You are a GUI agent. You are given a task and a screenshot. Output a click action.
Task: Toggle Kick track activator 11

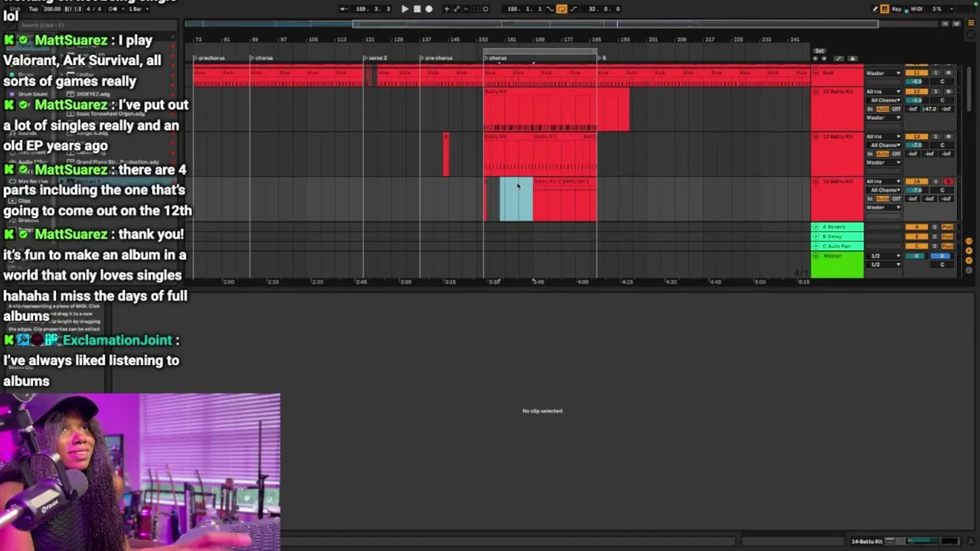(x=916, y=73)
